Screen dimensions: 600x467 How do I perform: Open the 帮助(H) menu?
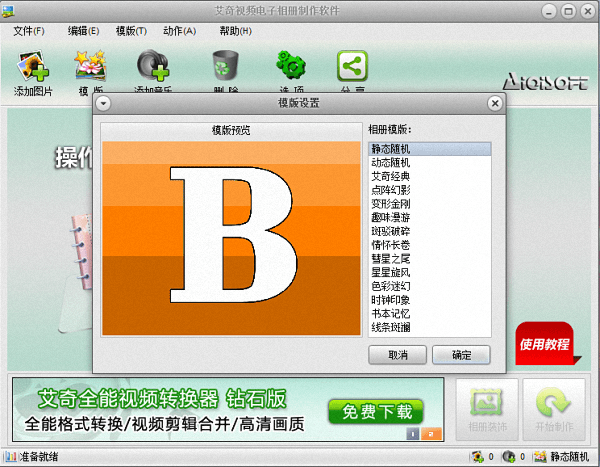(x=235, y=31)
